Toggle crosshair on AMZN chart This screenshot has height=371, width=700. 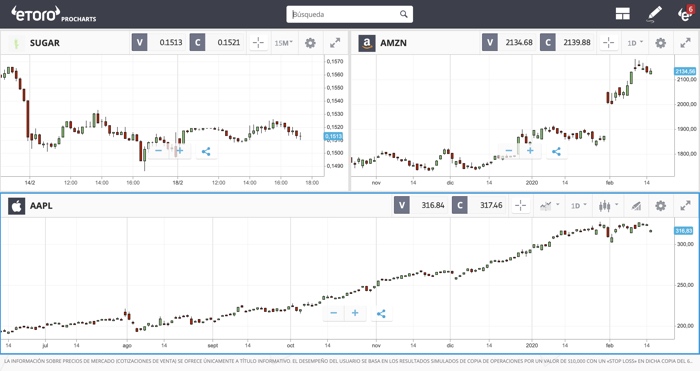coord(608,43)
